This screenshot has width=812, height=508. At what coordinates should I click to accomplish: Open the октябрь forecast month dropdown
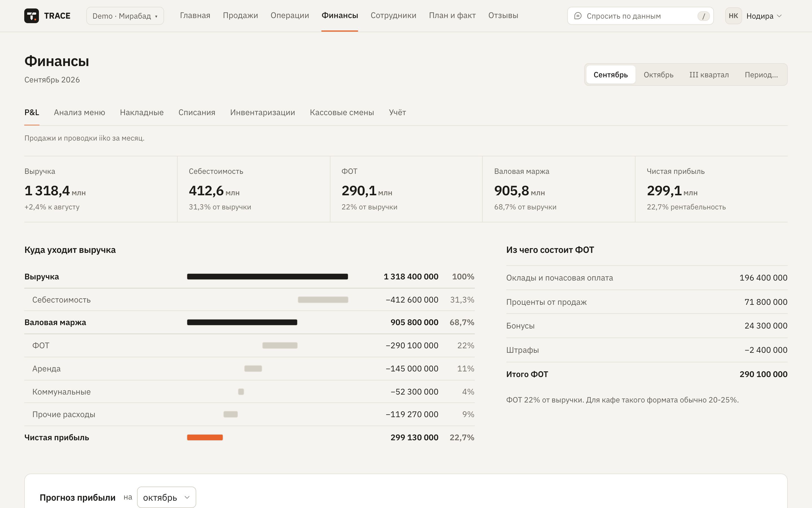166,497
